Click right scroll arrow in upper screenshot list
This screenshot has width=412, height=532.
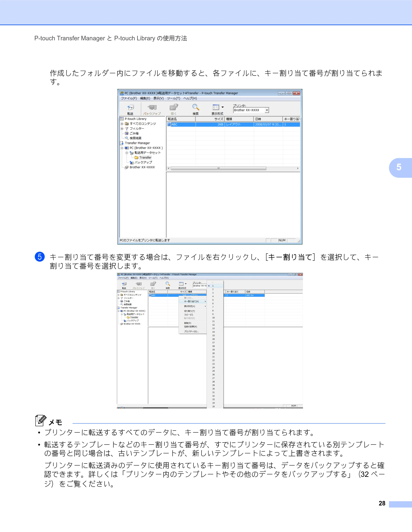298,169
